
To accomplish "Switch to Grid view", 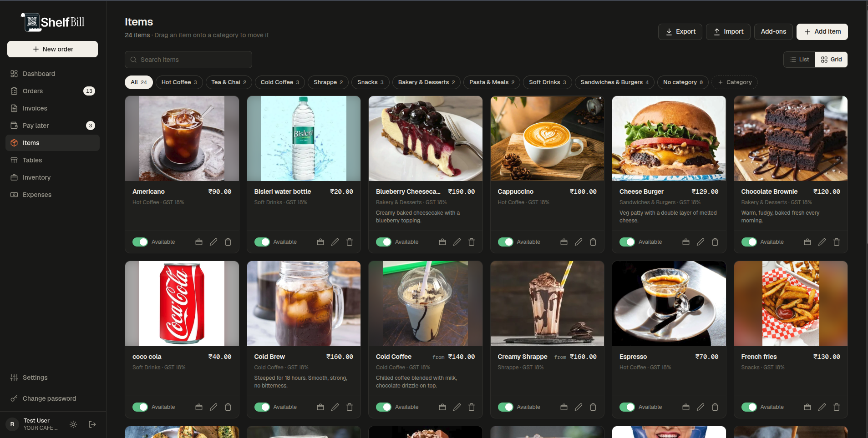I will [831, 60].
